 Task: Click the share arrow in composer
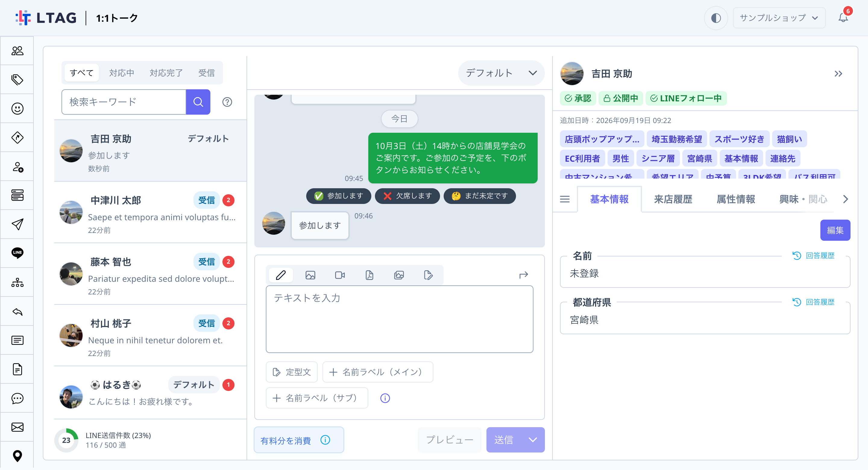(x=523, y=275)
